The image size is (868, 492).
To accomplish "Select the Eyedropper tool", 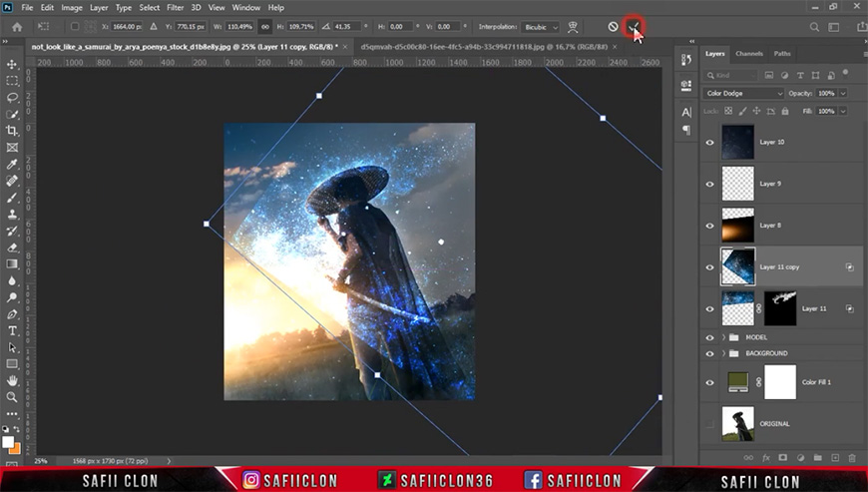I will 12,164.
